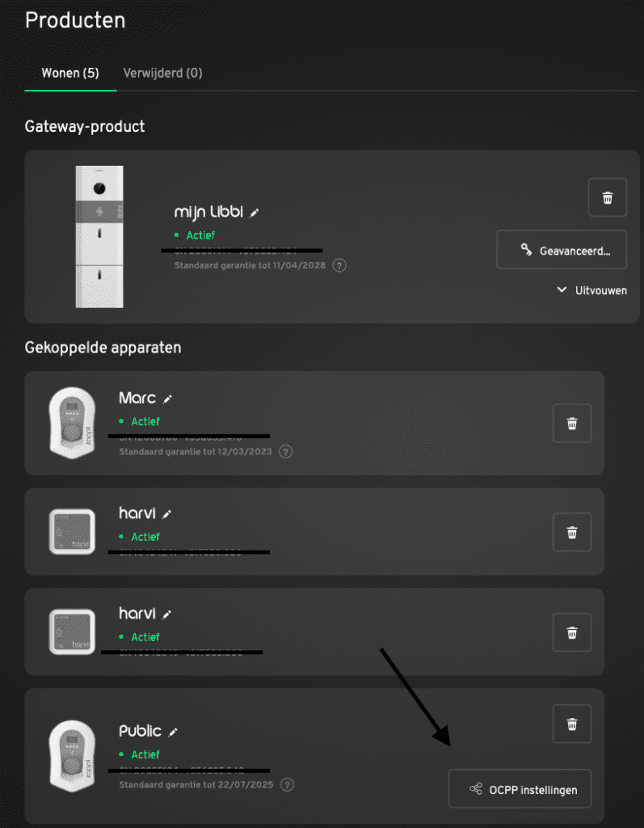The image size is (644, 828).
Task: Open the Geavanceerd settings button
Action: [562, 251]
